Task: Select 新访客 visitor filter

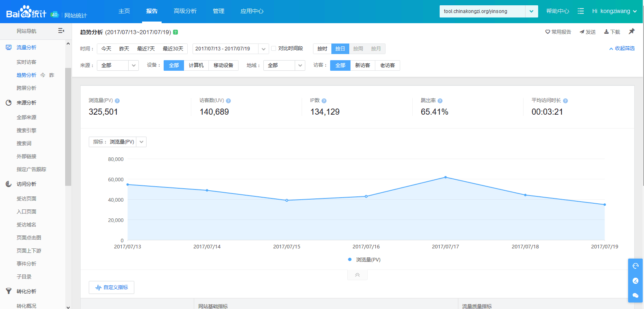Action: (362, 65)
